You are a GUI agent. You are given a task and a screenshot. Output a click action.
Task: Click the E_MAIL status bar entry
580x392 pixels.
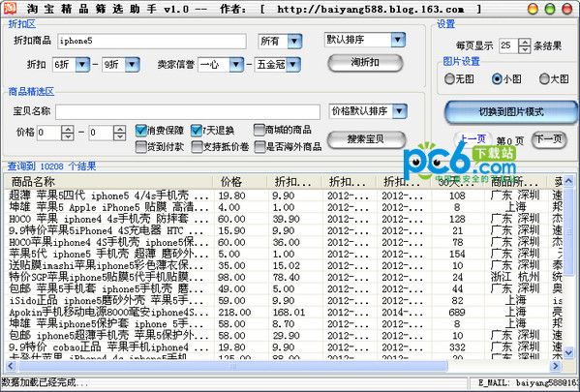pyautogui.click(x=529, y=382)
